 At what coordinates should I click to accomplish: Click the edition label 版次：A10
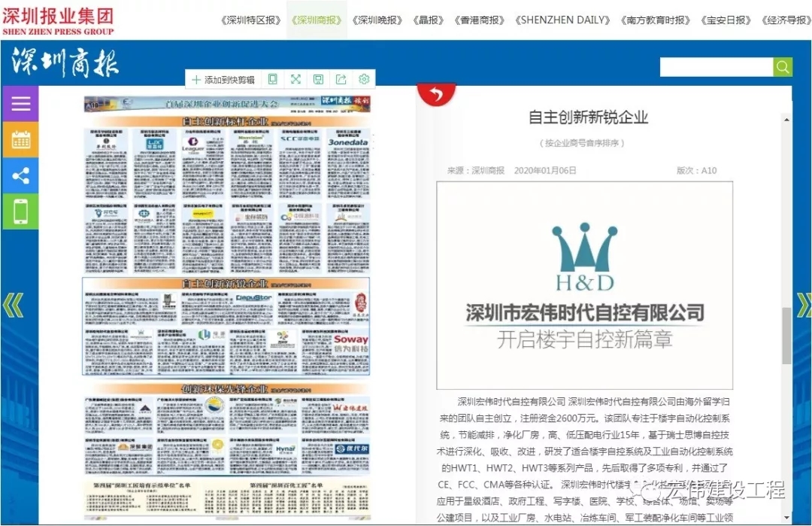point(697,171)
